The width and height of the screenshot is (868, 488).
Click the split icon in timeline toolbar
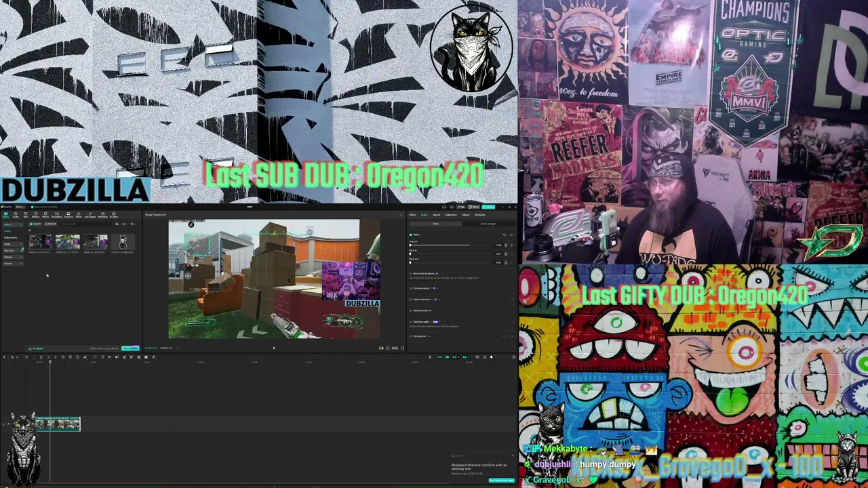[41, 357]
